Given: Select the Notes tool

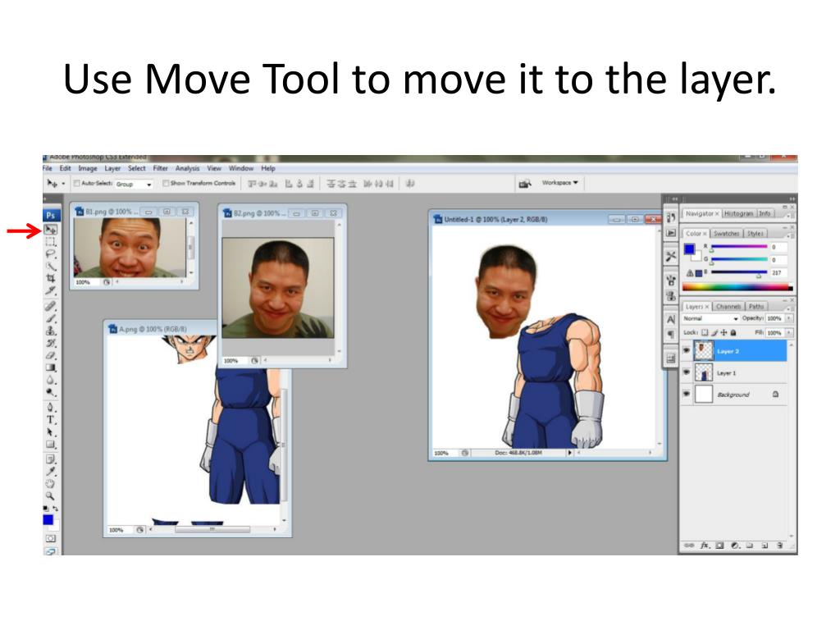Looking at the screenshot, I should pyautogui.click(x=50, y=459).
